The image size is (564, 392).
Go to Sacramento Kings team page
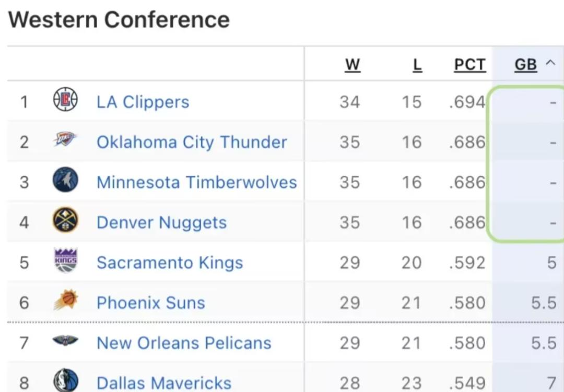pyautogui.click(x=170, y=263)
